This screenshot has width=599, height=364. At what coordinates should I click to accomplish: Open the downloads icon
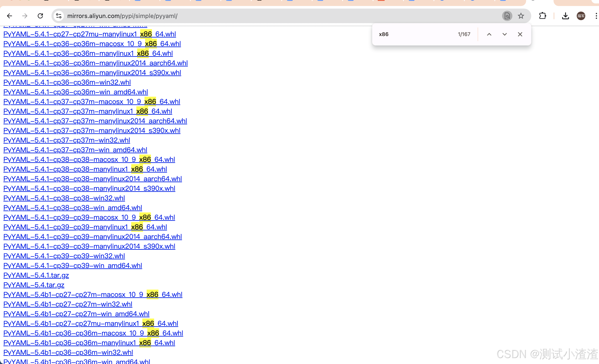[x=566, y=16]
